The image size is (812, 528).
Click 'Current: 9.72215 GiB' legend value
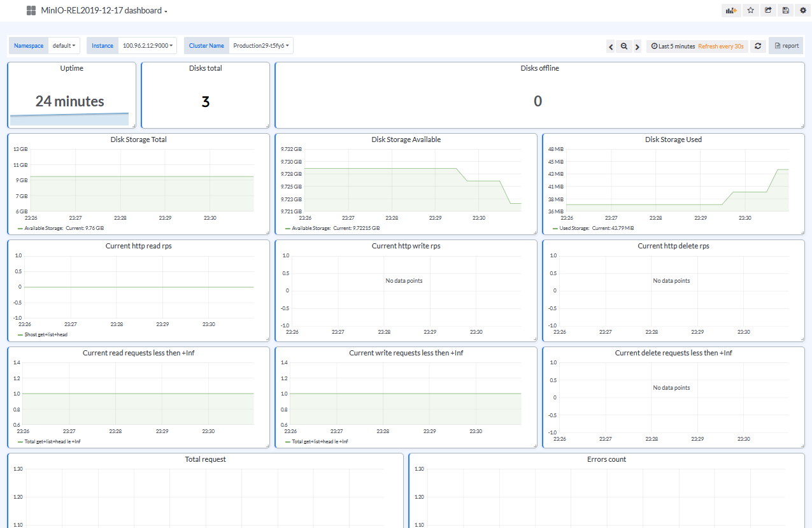357,228
